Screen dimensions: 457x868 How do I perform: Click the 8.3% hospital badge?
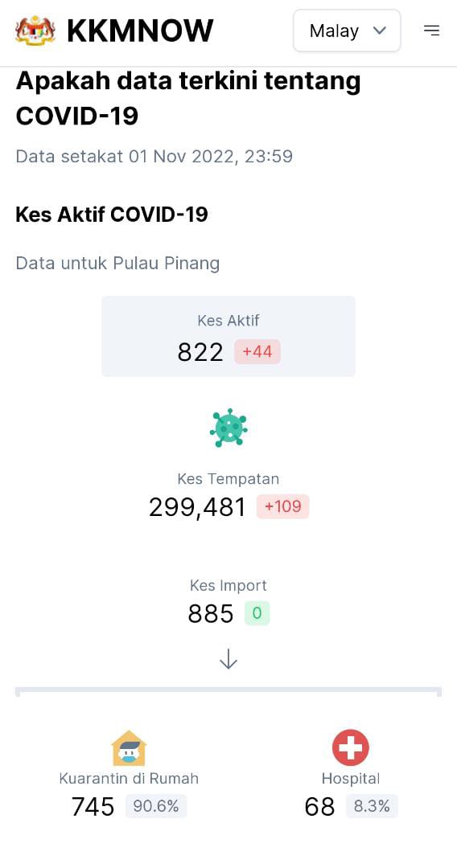coord(372,807)
